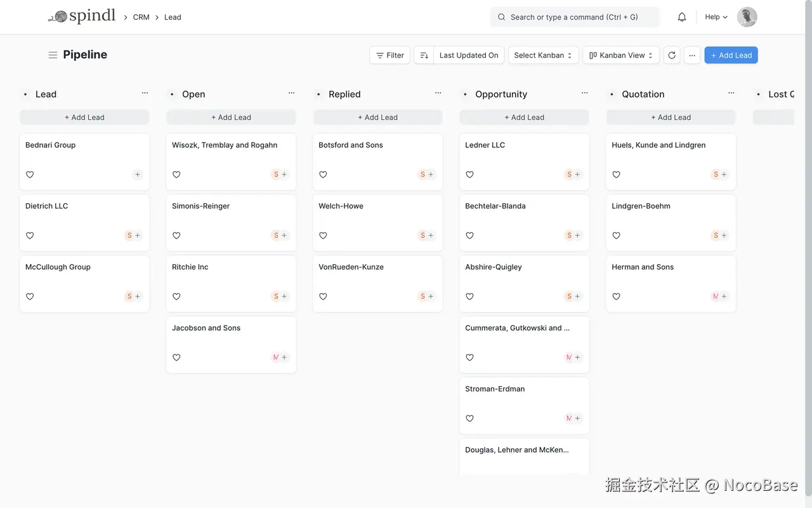Click the notification bell icon
The width and height of the screenshot is (812, 508).
[682, 17]
